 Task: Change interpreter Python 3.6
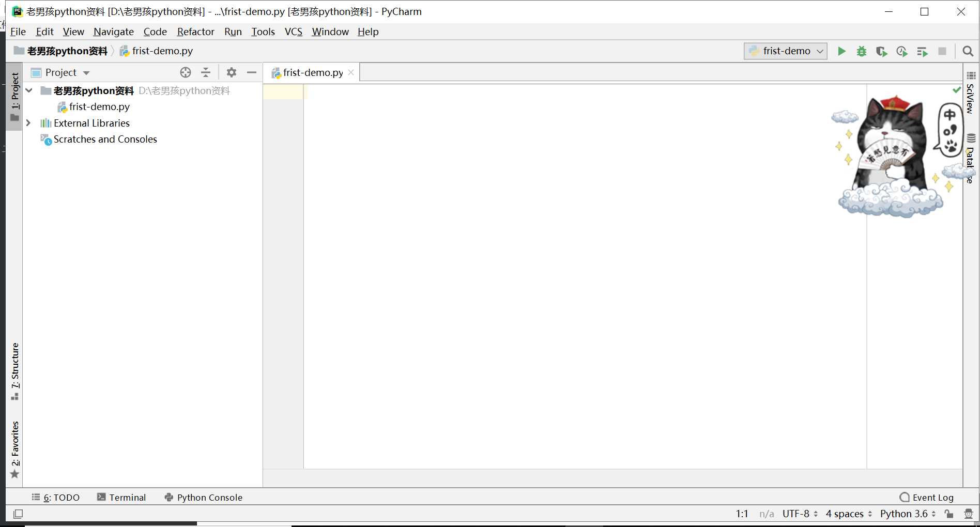coord(908,514)
